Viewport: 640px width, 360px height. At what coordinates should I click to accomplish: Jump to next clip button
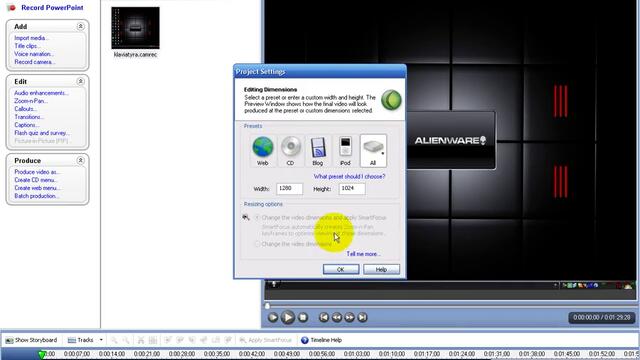(x=362, y=317)
